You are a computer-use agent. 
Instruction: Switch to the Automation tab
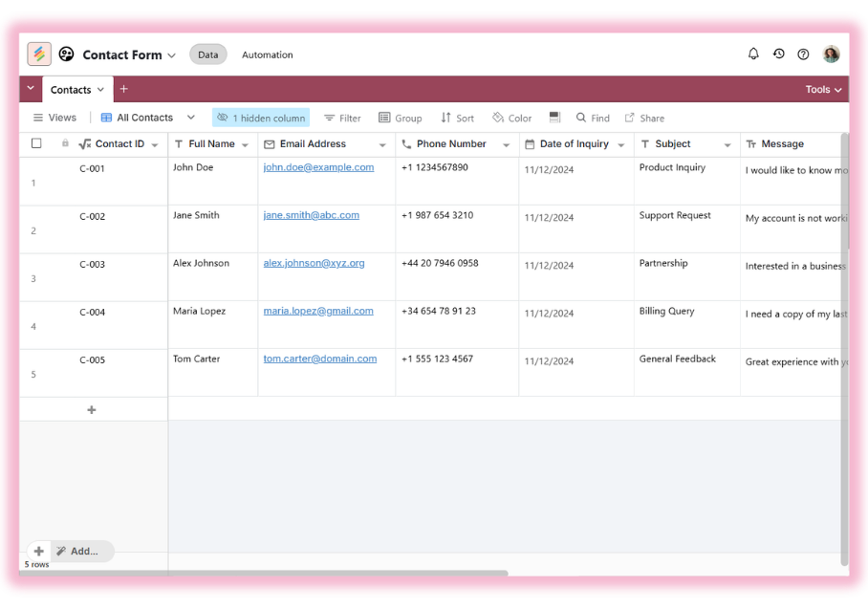267,54
